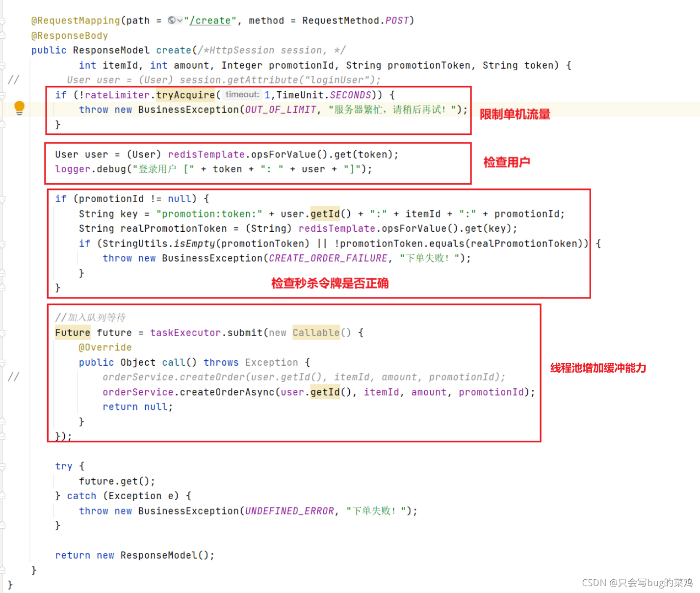Click "return new ResponseModel();" statement

(135, 556)
